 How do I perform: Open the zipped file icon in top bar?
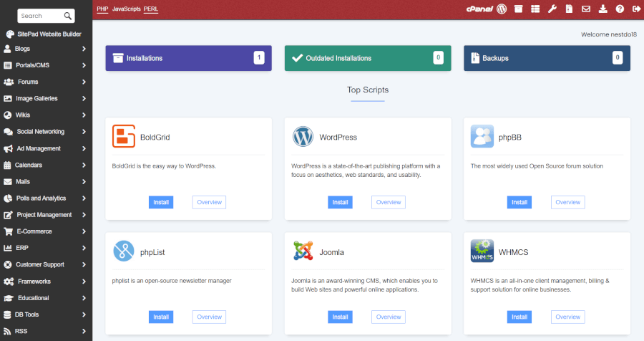click(x=569, y=9)
